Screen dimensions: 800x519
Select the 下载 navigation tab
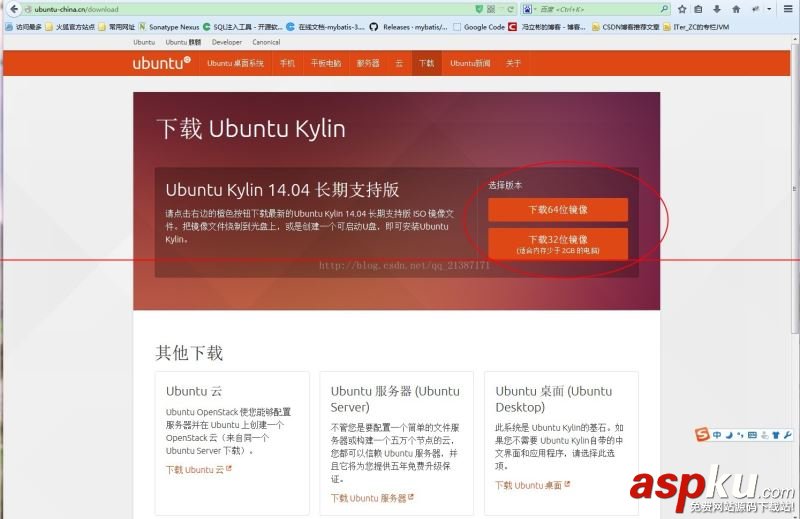click(427, 63)
